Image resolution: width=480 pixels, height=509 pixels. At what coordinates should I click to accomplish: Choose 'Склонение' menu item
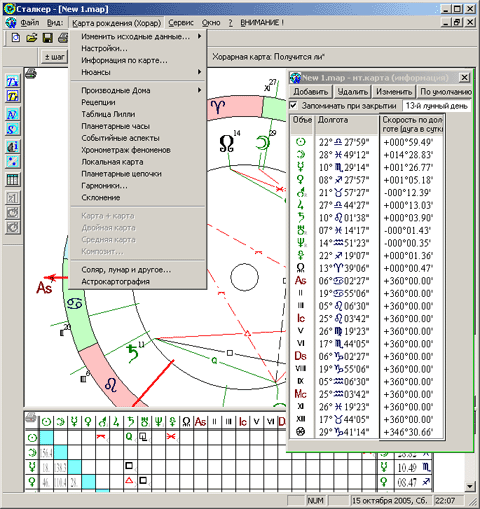[x=139, y=198]
